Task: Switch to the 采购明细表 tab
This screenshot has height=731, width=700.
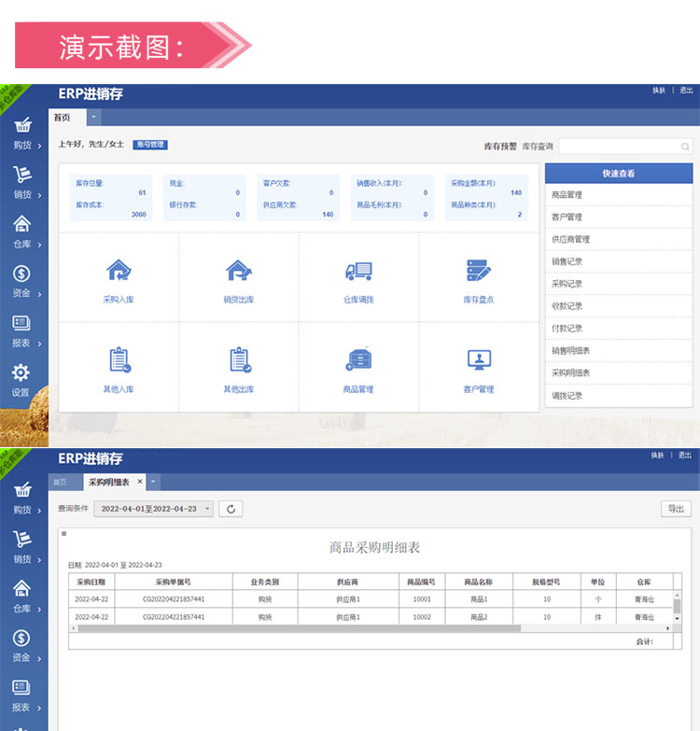Action: pos(108,482)
